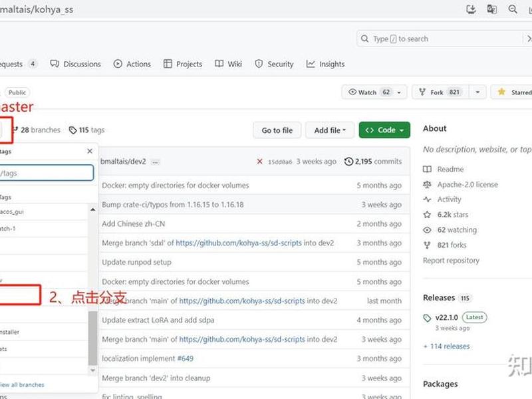The image size is (532, 399).
Task: Go to the Security tab
Action: click(274, 64)
